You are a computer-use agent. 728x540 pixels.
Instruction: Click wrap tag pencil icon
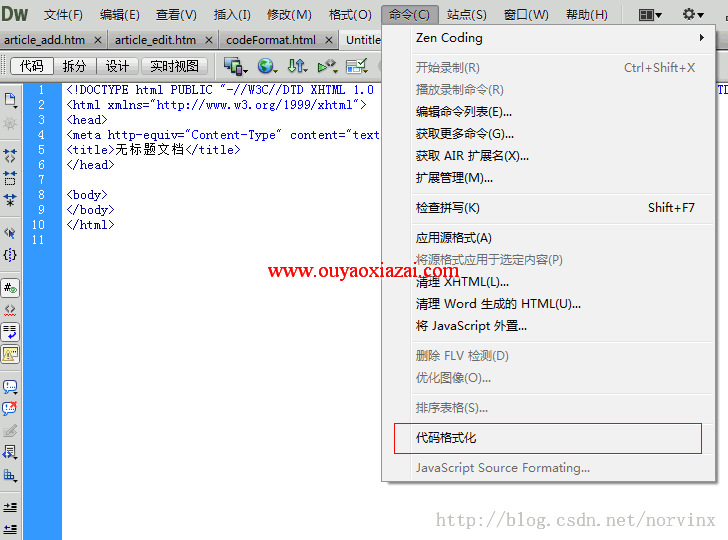10,431
